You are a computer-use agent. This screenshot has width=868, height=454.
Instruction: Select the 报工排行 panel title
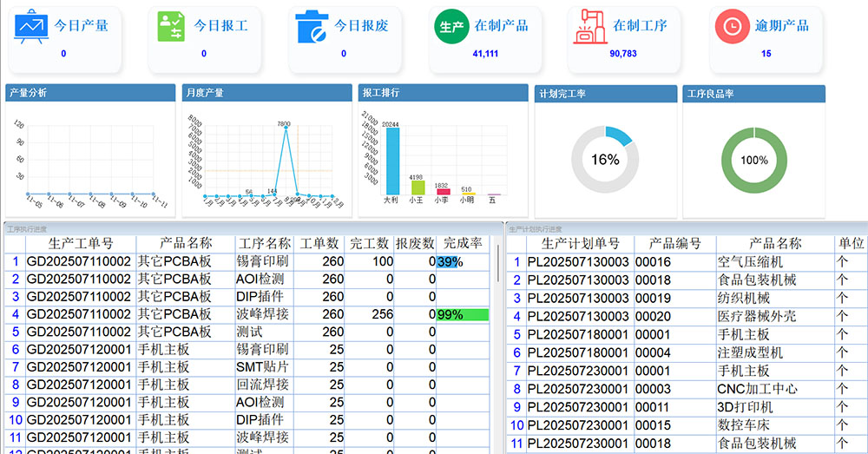click(x=381, y=92)
